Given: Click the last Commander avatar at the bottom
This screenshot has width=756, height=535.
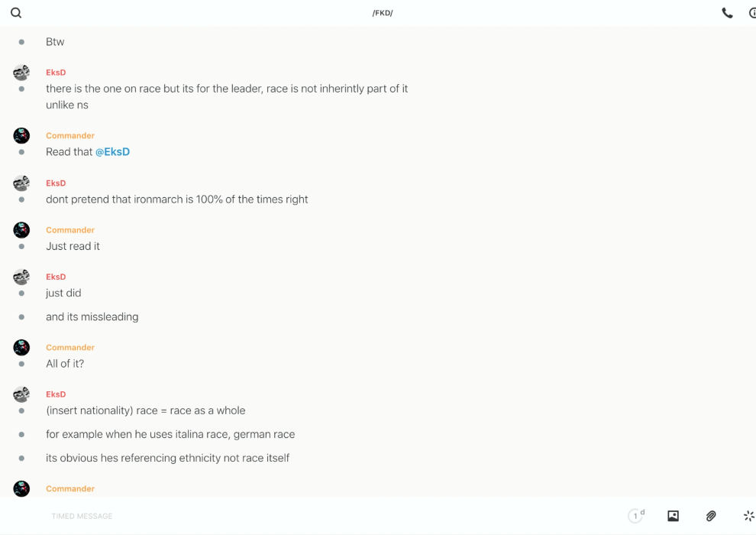Looking at the screenshot, I should click(x=21, y=488).
